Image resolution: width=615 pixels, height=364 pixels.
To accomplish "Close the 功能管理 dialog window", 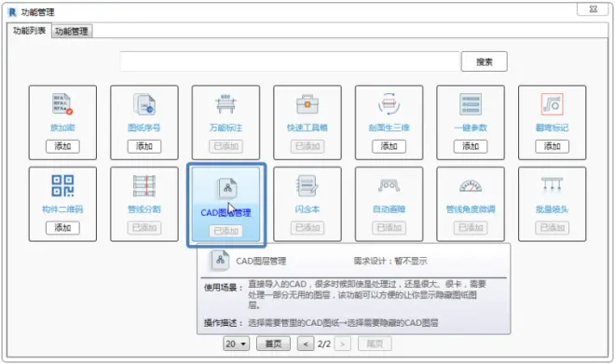I will (x=593, y=9).
